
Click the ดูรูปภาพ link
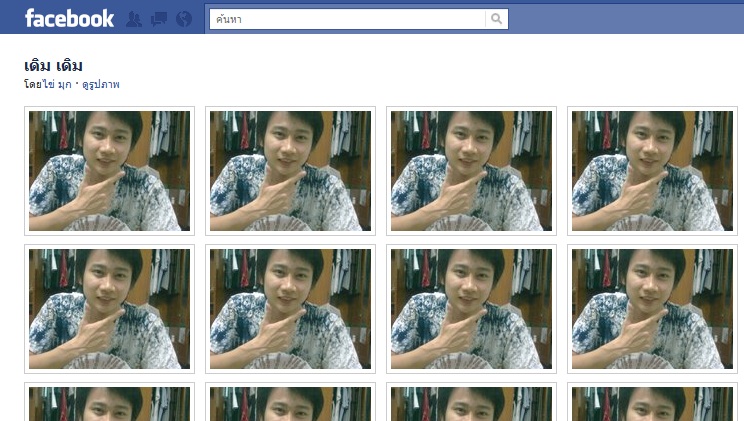point(101,84)
